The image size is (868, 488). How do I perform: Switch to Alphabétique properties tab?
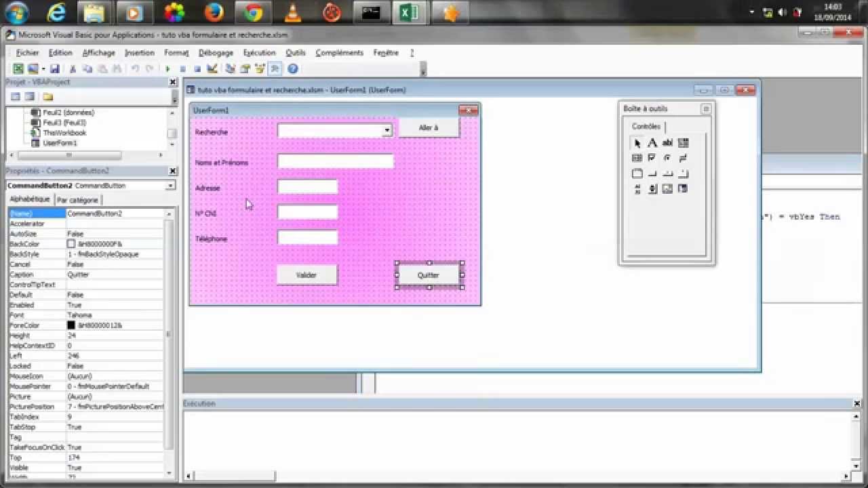(x=29, y=199)
